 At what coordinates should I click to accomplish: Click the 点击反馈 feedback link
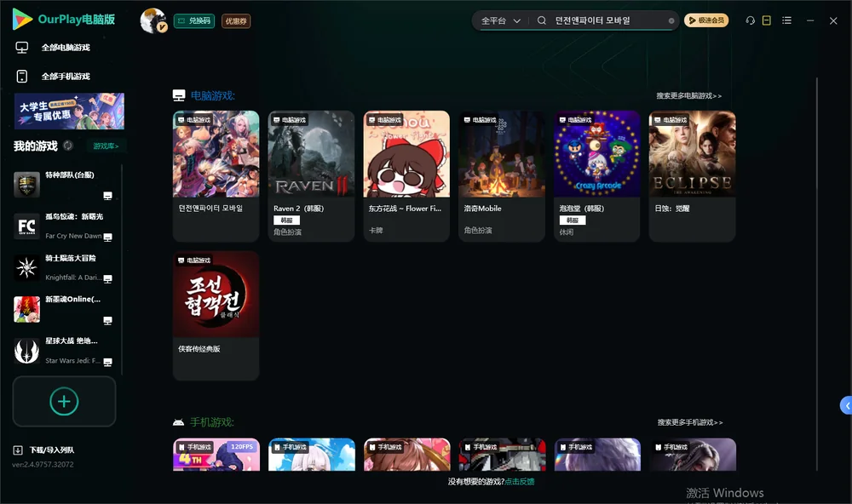pyautogui.click(x=520, y=482)
